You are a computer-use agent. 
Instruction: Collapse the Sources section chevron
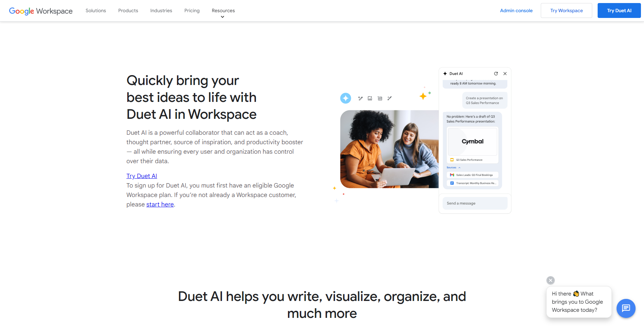click(x=459, y=168)
